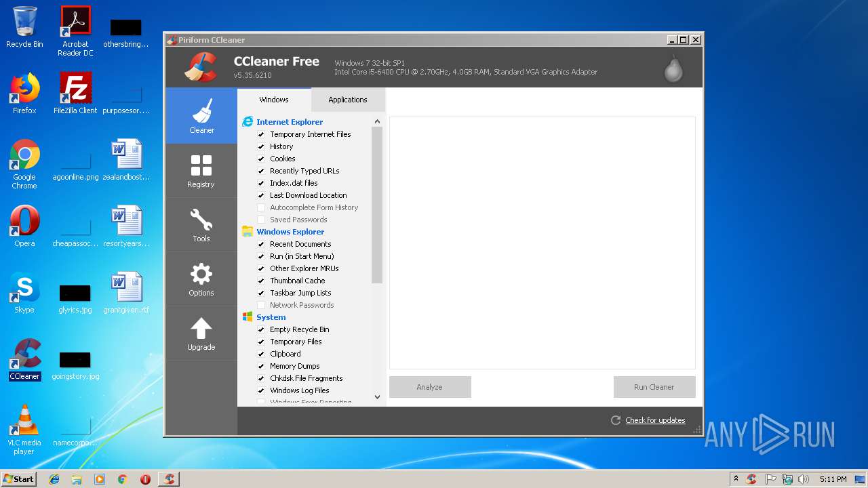
Task: Select the Windows Log Files item
Action: click(x=300, y=390)
